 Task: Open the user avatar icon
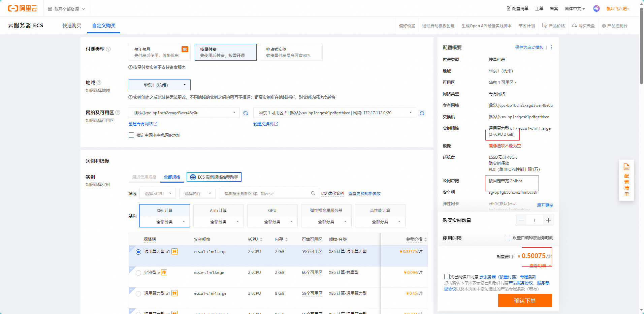tap(597, 8)
